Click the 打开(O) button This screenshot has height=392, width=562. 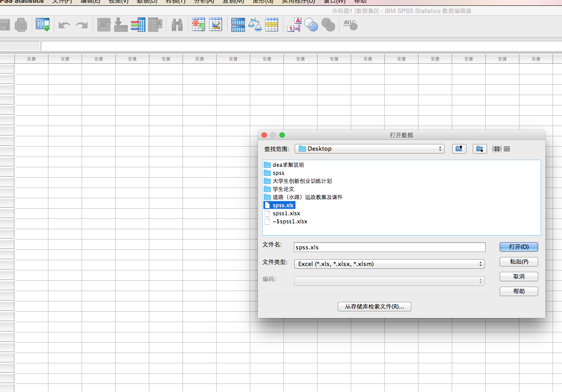[518, 247]
